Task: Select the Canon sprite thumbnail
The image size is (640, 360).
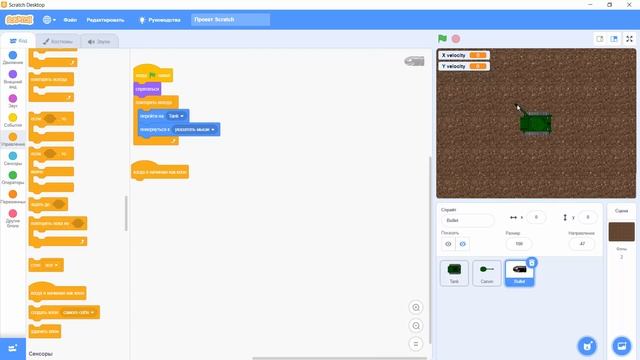Action: [x=487, y=273]
